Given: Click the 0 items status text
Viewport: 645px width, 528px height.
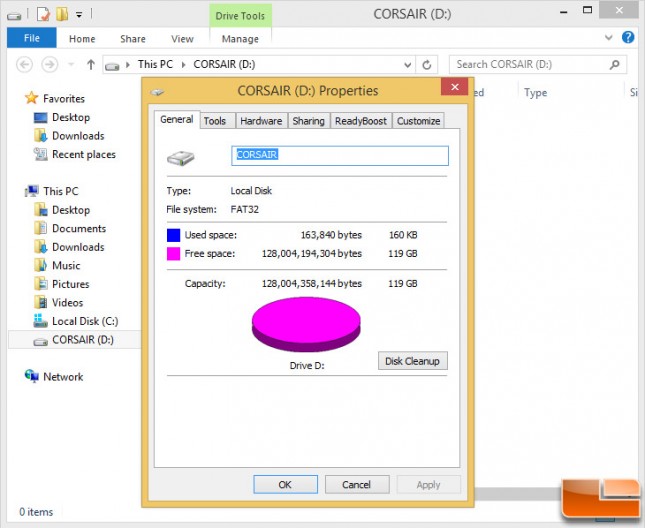Looking at the screenshot, I should (x=36, y=512).
